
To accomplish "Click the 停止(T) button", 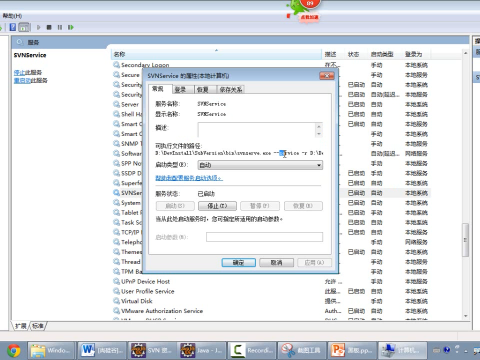I will pyautogui.click(x=217, y=206).
